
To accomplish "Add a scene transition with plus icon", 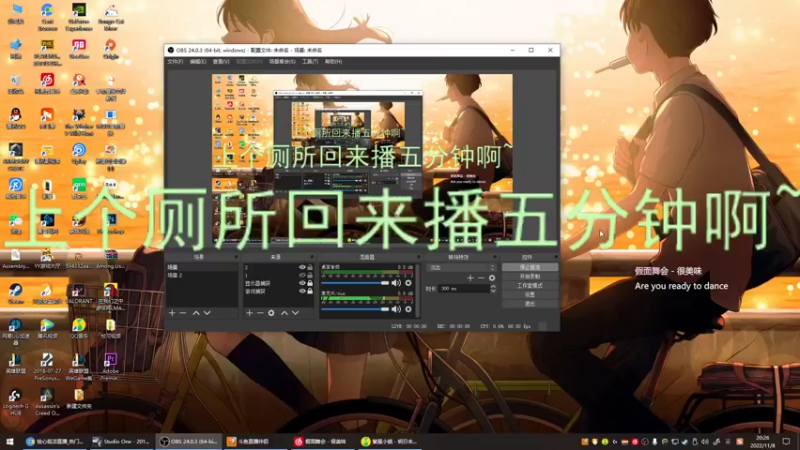I will (x=470, y=278).
